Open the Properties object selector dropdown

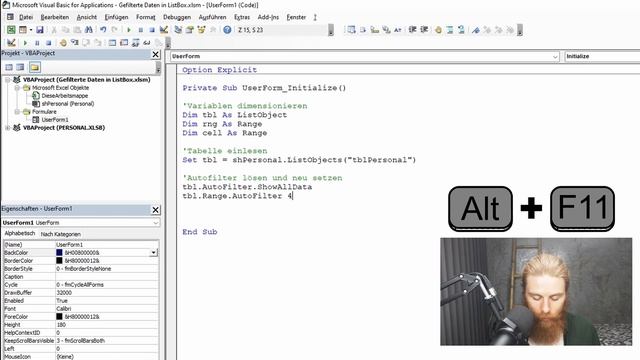tap(156, 223)
